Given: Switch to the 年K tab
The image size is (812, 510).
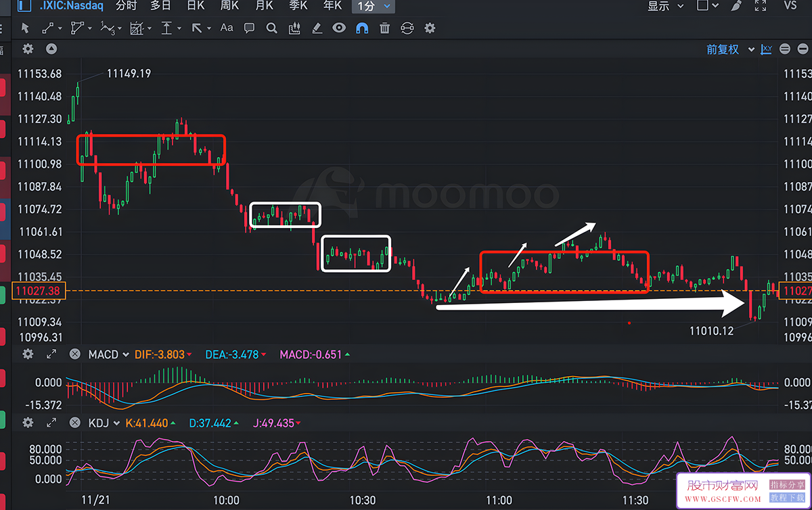Looking at the screenshot, I should click(x=333, y=6).
